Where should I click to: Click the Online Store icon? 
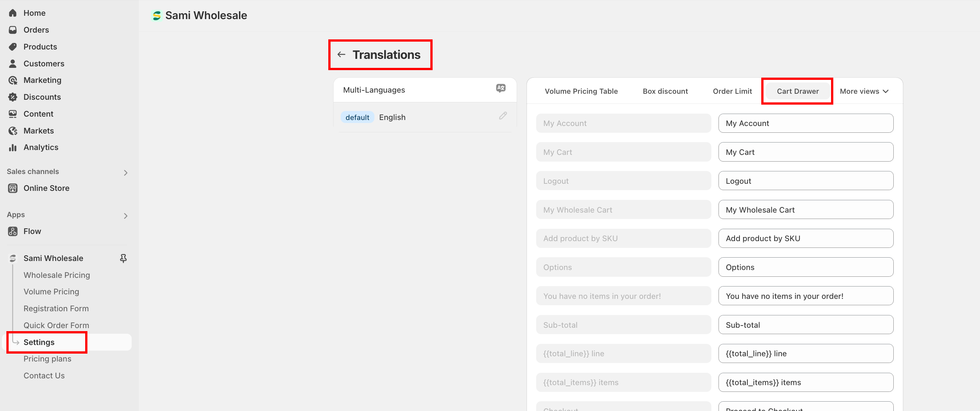pyautogui.click(x=12, y=188)
